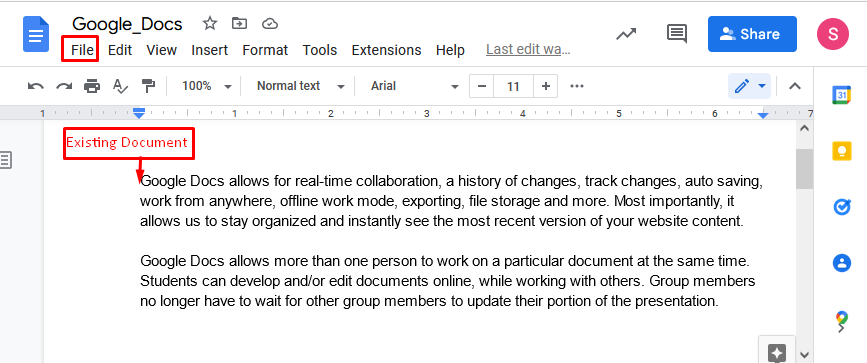
Task: Click the Share button
Action: tap(752, 34)
